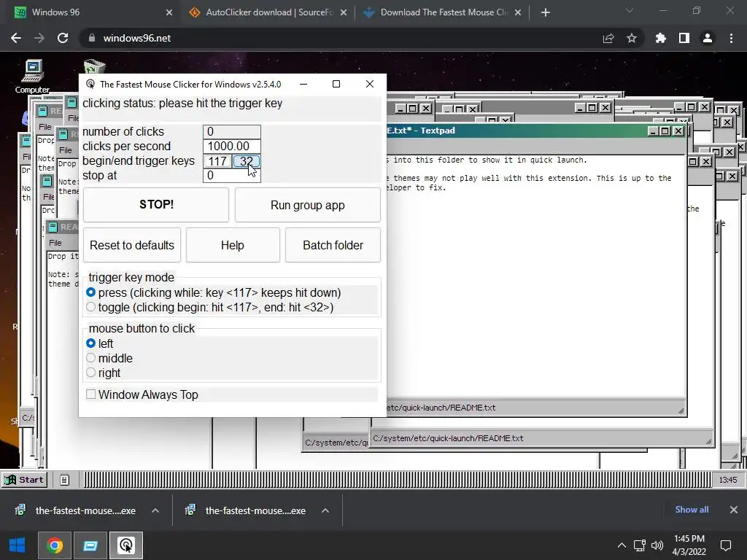Open Chrome extensions puzzle icon
This screenshot has width=747, height=560.
pyautogui.click(x=661, y=38)
